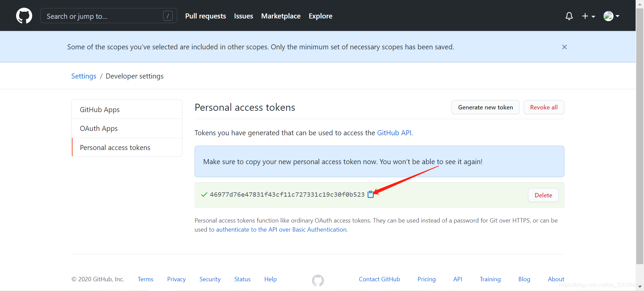The width and height of the screenshot is (644, 291).
Task: Select GitHub Apps in sidebar
Action: point(127,109)
